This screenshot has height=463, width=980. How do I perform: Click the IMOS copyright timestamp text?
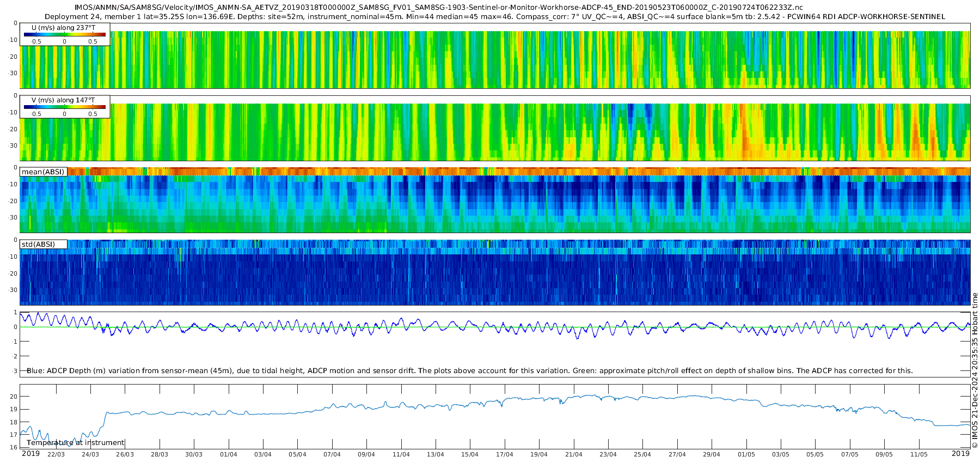coord(975,370)
